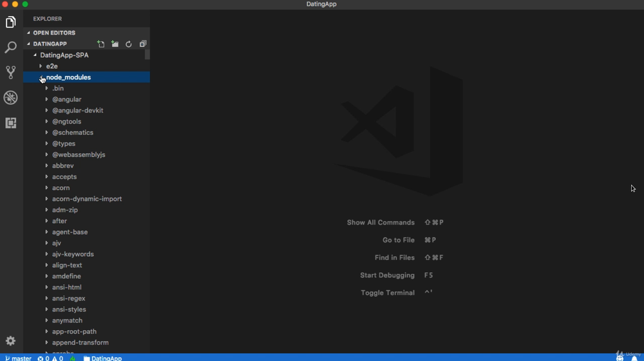Open the Debug view icon
This screenshot has height=361, width=644.
pos(11,98)
